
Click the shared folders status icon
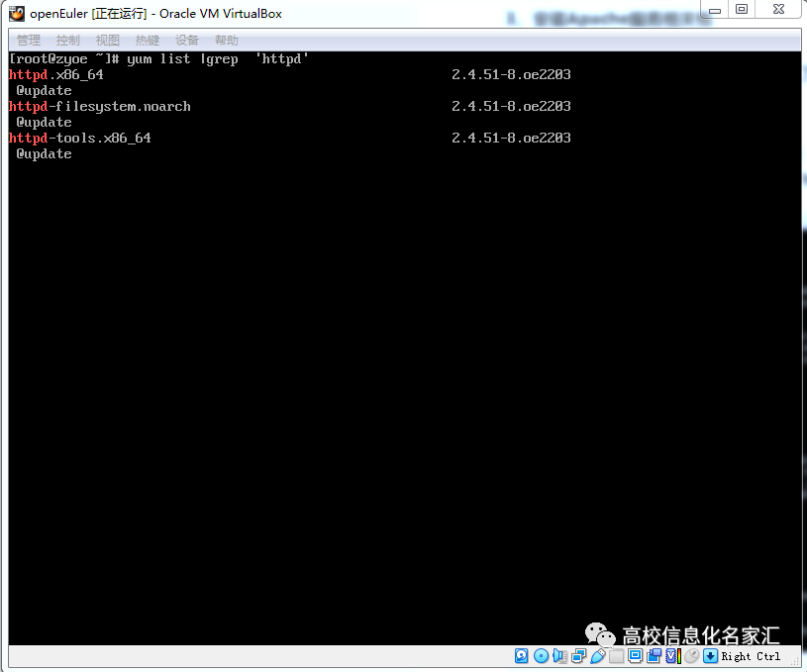coord(616,656)
